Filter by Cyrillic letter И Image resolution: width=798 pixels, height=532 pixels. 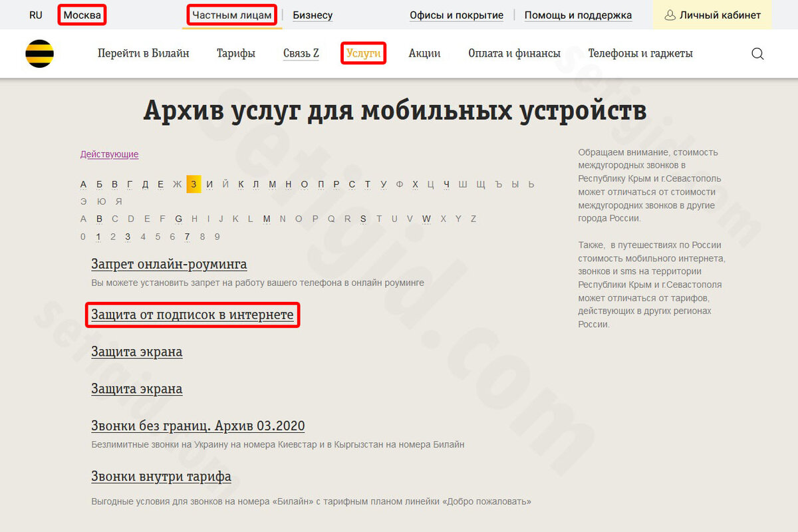[x=209, y=184]
